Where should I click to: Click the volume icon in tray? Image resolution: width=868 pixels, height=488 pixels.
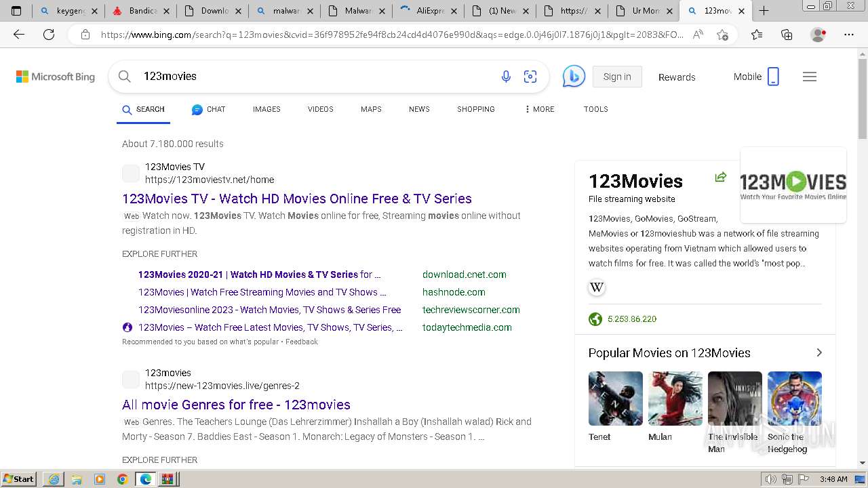tap(771, 479)
